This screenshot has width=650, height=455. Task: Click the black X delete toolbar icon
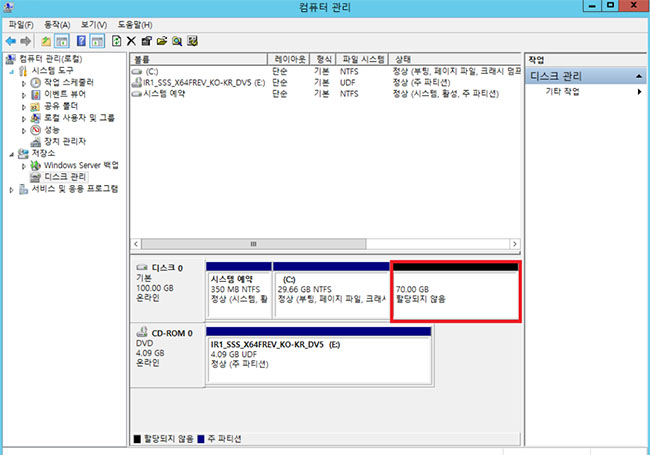(x=131, y=41)
